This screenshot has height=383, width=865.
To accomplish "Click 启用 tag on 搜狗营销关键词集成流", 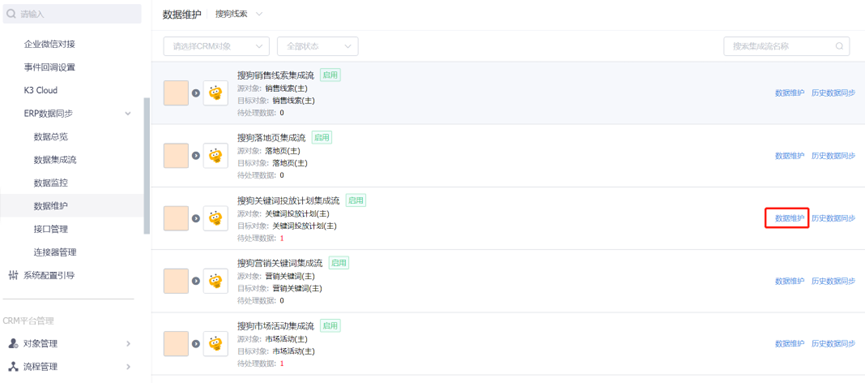I will coord(339,263).
